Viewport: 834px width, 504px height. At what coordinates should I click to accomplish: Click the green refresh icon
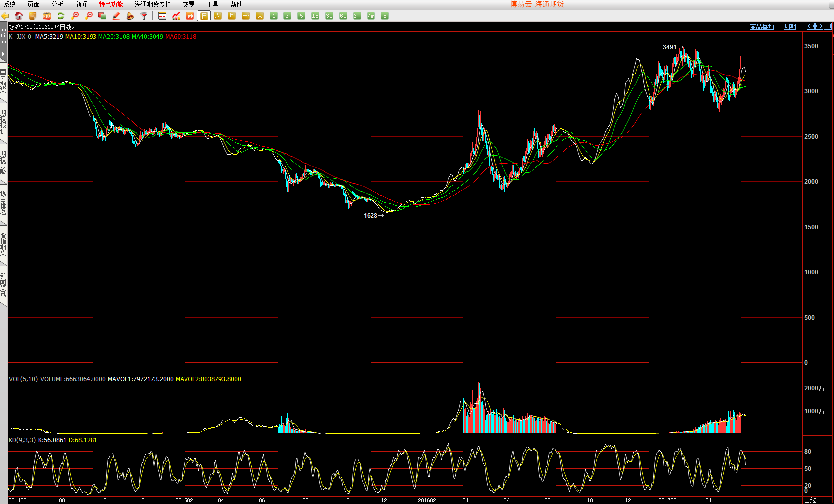point(61,16)
